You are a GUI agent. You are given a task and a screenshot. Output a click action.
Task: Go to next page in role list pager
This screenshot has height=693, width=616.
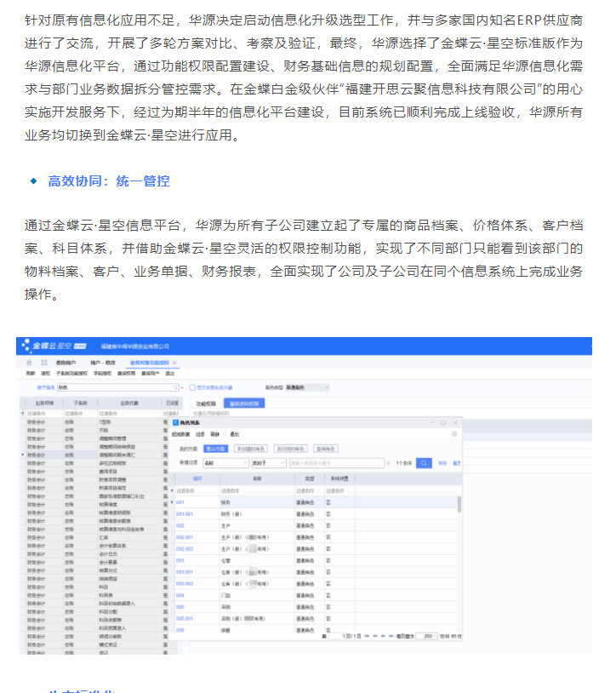coord(383,636)
